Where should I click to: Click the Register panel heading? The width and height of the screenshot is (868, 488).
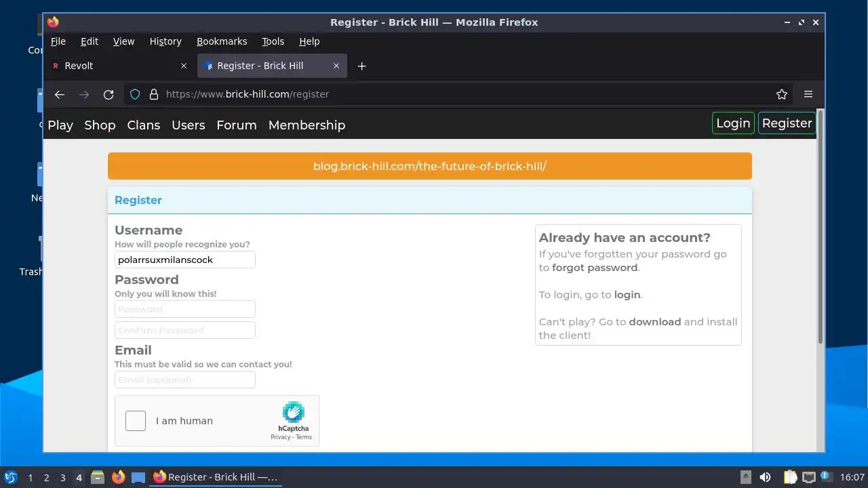[138, 200]
